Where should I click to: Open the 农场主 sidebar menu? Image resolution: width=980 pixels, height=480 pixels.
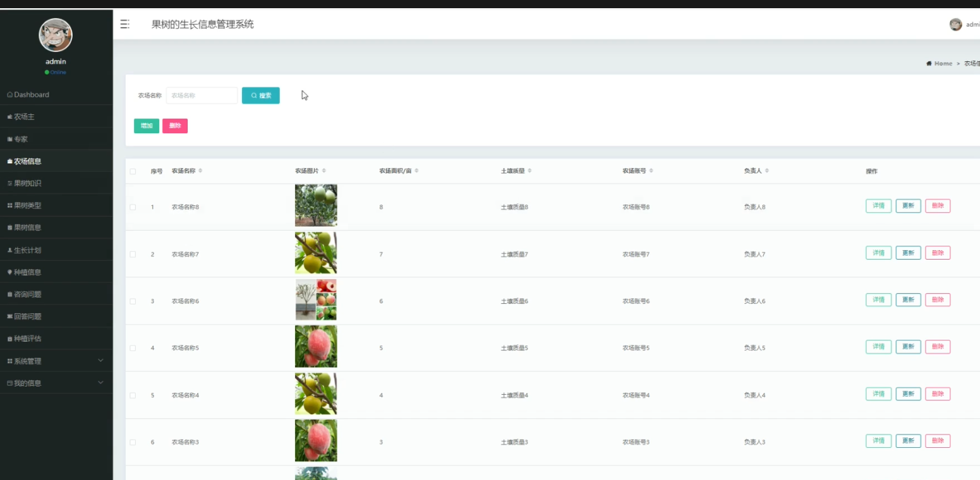tap(56, 117)
